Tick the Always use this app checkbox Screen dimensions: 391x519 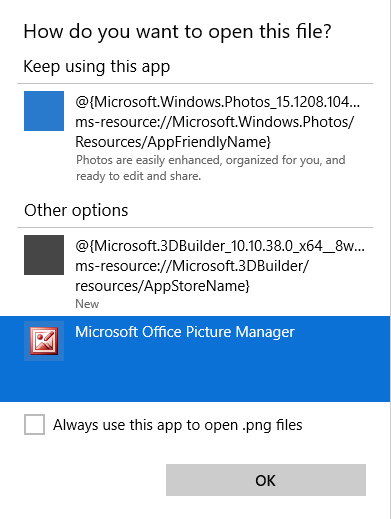34,424
